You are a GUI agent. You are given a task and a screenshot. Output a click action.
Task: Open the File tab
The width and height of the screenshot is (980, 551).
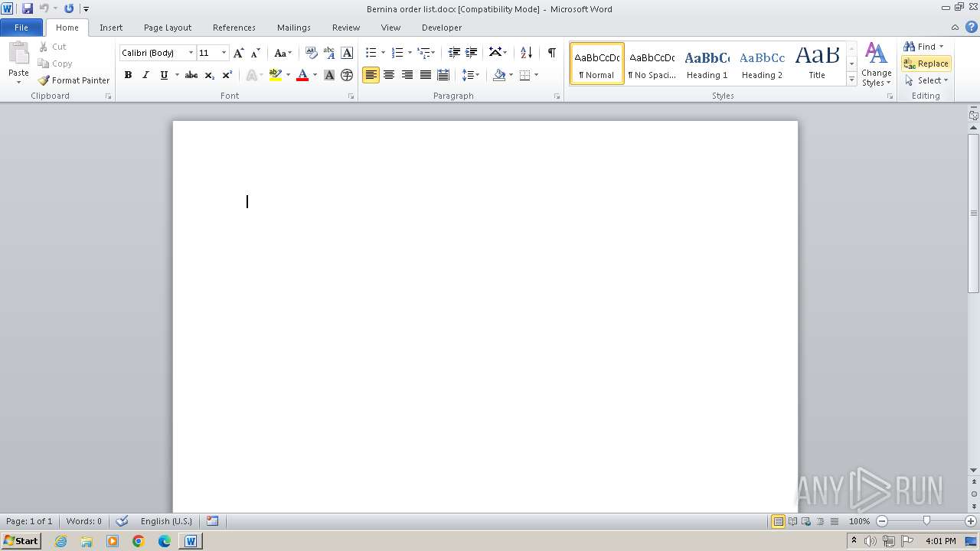coord(21,28)
